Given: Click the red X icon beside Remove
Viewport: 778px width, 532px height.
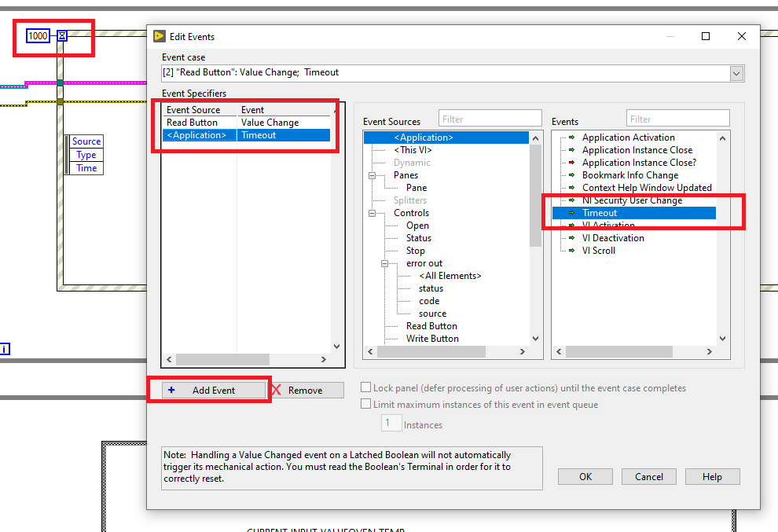Looking at the screenshot, I should [x=277, y=390].
